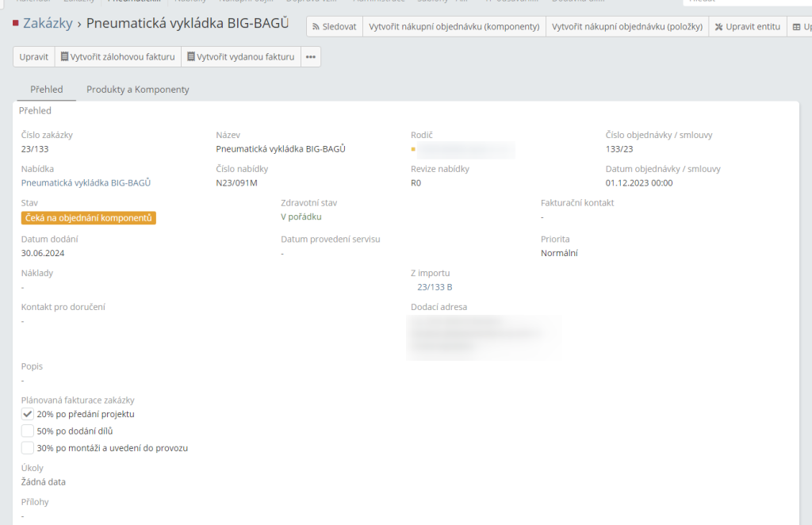Check 50% po dodání dílů
This screenshot has height=525, width=812.
point(28,431)
